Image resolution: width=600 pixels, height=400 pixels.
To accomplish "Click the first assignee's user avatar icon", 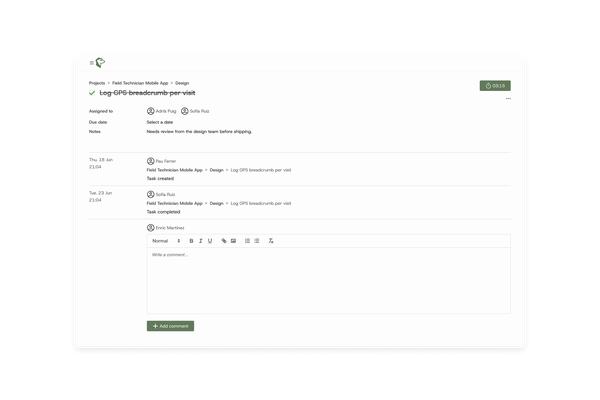I will [x=150, y=111].
